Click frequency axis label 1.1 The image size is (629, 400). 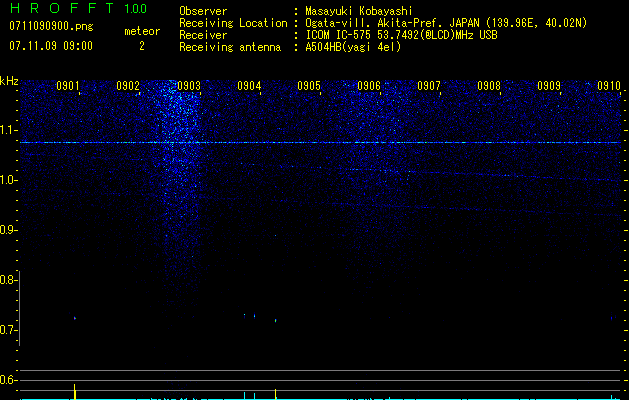pyautogui.click(x=7, y=130)
